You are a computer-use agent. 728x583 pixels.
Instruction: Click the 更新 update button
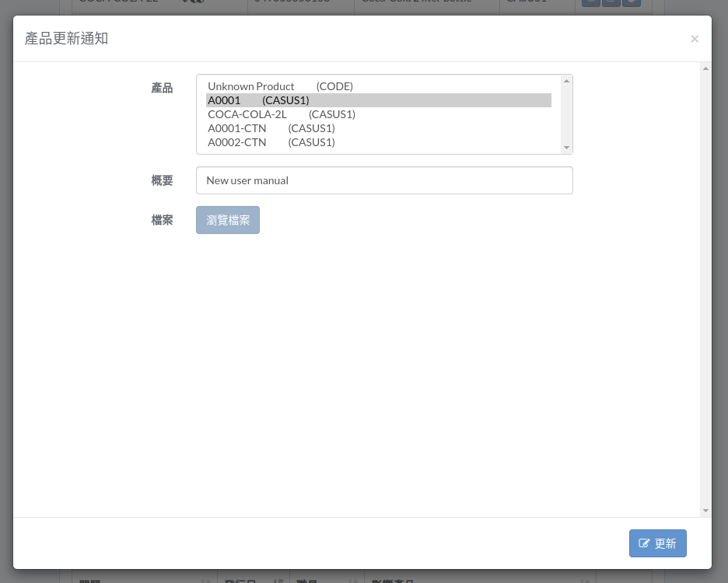657,543
